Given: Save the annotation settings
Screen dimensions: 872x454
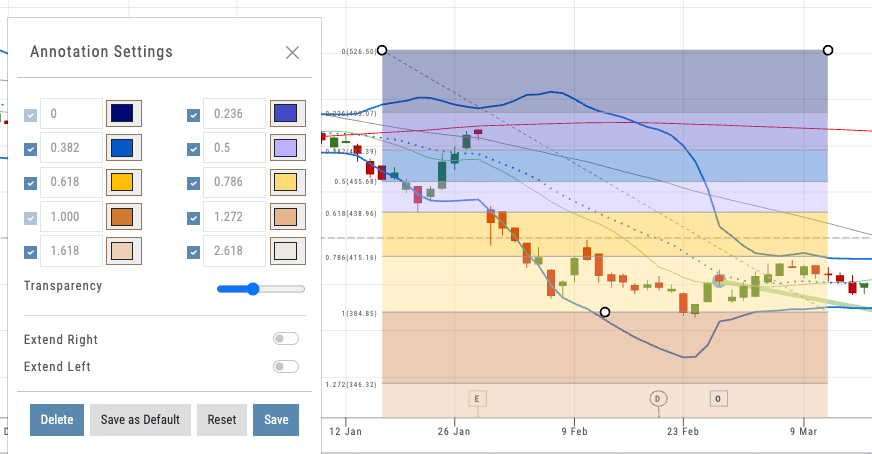Looking at the screenshot, I should tap(276, 420).
